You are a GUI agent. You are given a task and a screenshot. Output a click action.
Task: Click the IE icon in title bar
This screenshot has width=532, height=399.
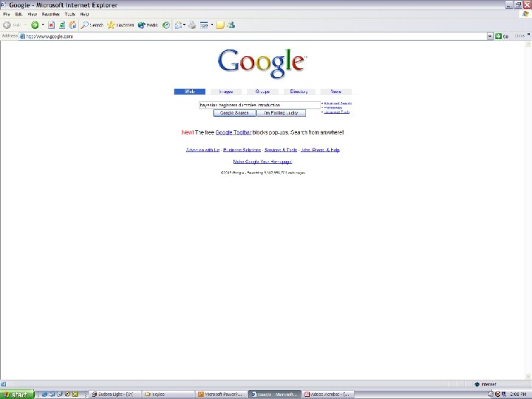(4, 4)
